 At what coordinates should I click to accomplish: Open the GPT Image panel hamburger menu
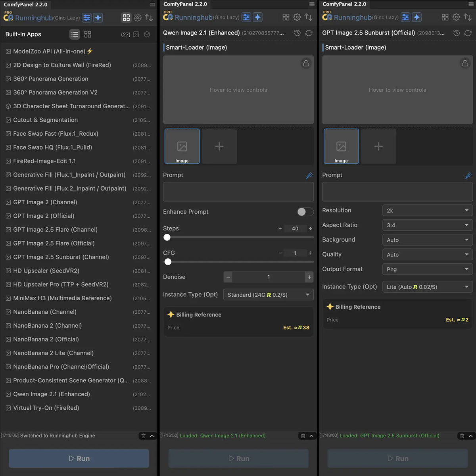[471, 4]
